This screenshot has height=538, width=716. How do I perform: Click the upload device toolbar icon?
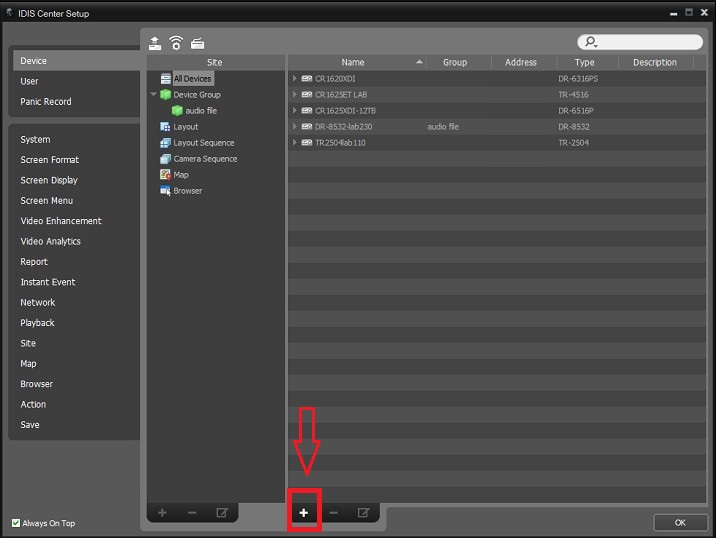coord(155,43)
